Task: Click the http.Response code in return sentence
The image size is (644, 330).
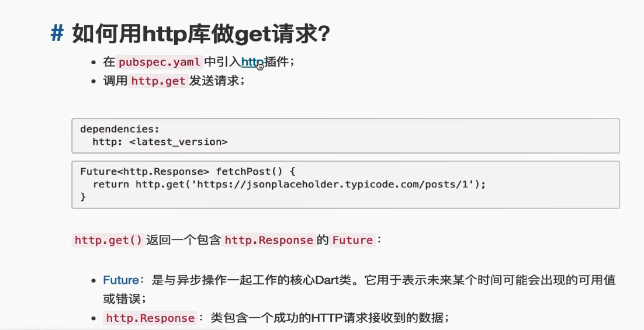Action: point(269,240)
